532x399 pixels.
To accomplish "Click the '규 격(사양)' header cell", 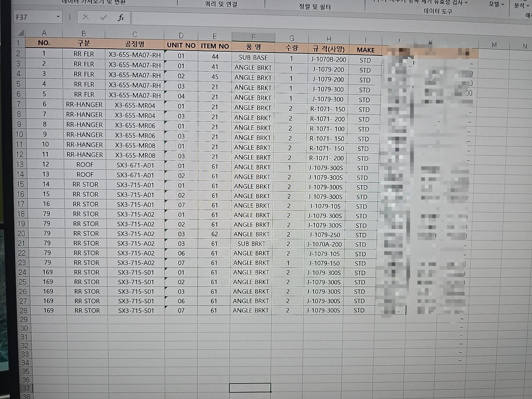I will pyautogui.click(x=328, y=49).
